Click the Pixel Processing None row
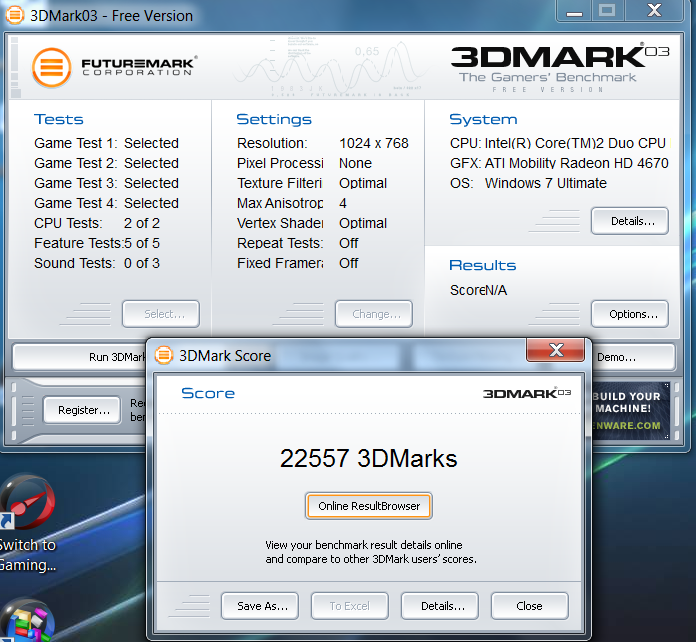The height and width of the screenshot is (642, 697). (x=304, y=163)
